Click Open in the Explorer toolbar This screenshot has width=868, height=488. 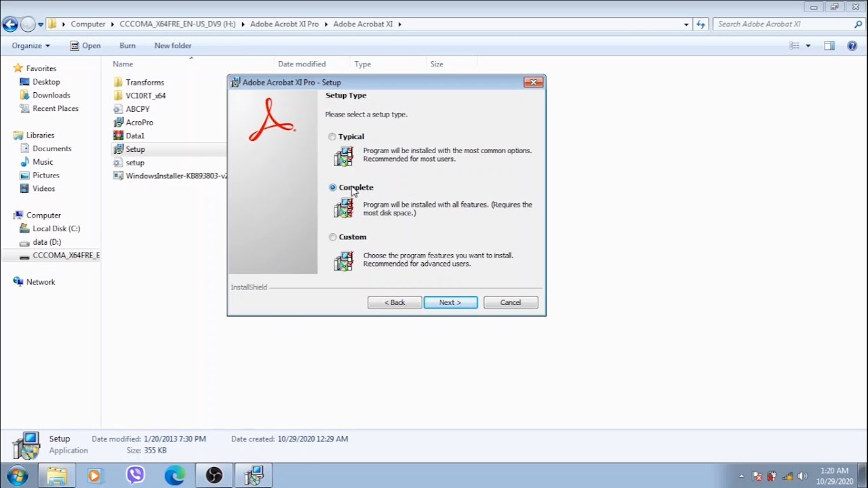point(85,45)
